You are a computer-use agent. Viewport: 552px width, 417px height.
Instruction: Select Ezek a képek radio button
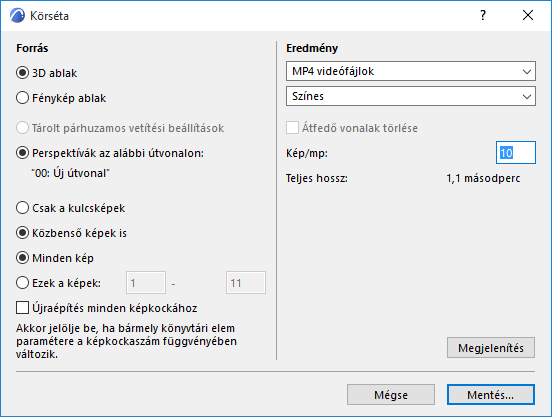[23, 283]
